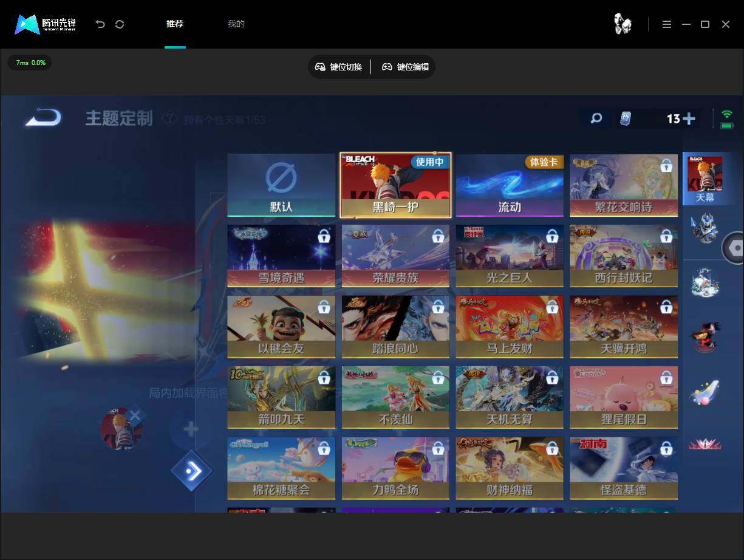Select the 繁花交响诗 theme card
This screenshot has height=560, width=744.
point(624,185)
